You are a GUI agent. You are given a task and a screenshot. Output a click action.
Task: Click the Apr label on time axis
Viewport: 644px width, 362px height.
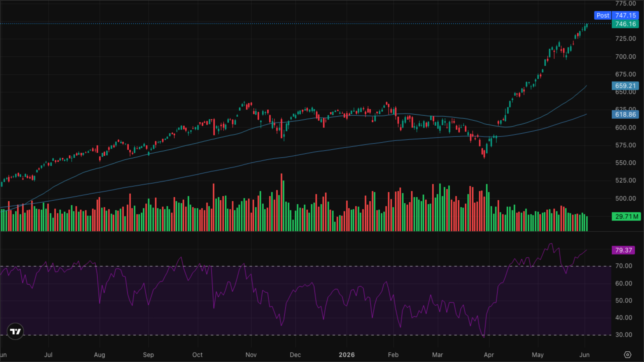[489, 355]
